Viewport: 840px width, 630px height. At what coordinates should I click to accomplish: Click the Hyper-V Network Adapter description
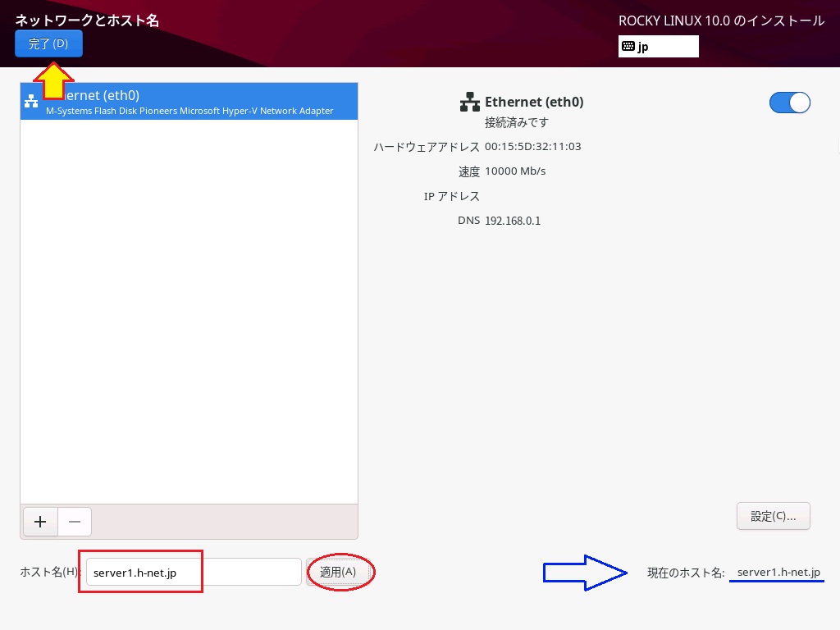(x=189, y=111)
